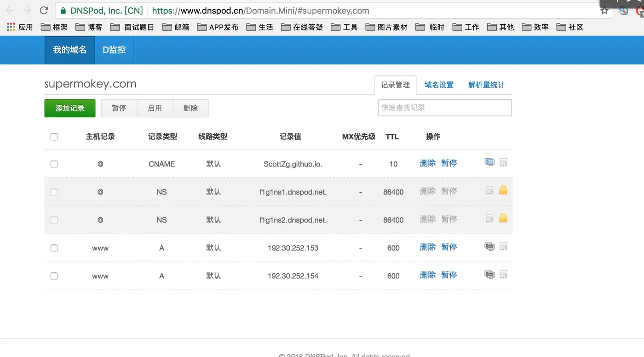Open remark note icon for 192.30.252.153 record
The width and height of the screenshot is (644, 357).
504,247
